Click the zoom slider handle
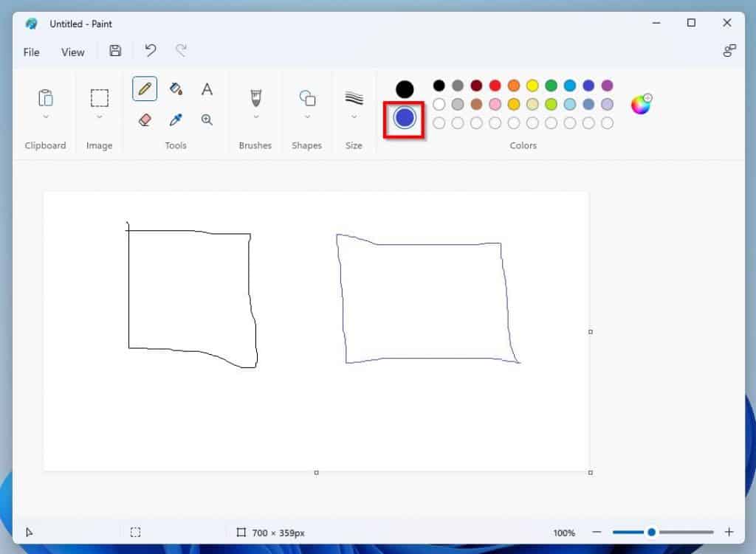 [x=651, y=532]
